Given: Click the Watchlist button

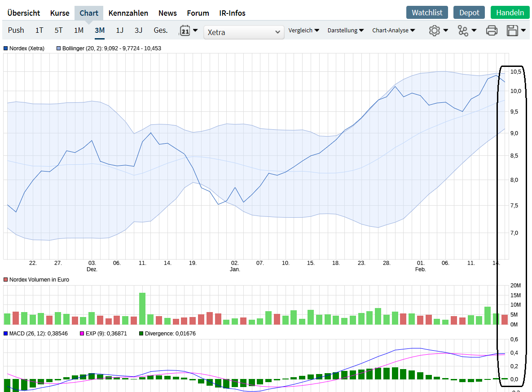Looking at the screenshot, I should tap(427, 13).
